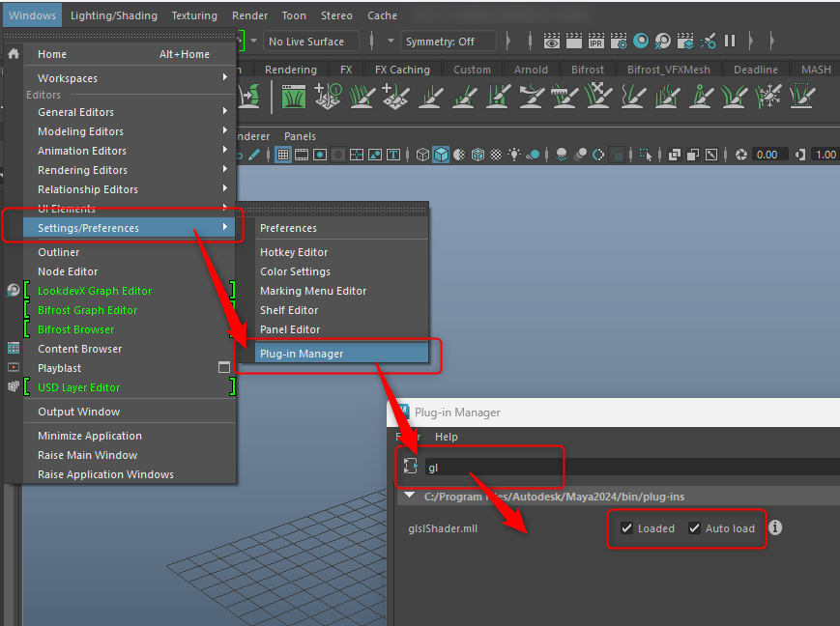Toggle the film gate viewport icon
Viewport: 840px width, 626px height.
coord(302,155)
